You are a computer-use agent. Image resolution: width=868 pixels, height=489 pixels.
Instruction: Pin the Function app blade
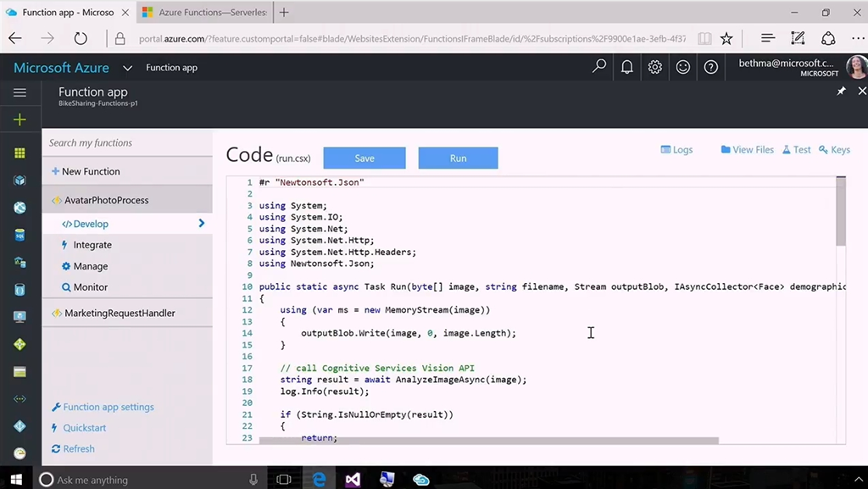click(x=841, y=92)
